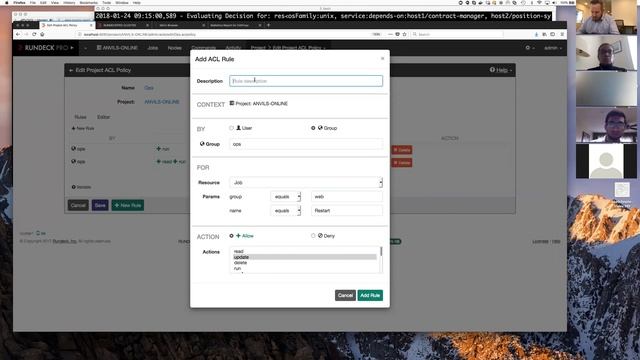The image size is (640, 360).
Task: Click the Firefox downloads icon
Action: coord(536,34)
